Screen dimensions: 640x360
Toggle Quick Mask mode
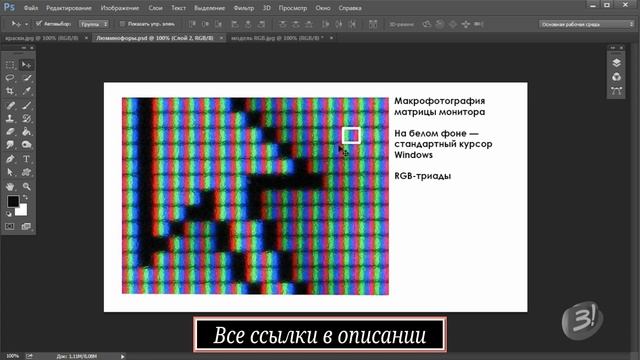(x=10, y=226)
